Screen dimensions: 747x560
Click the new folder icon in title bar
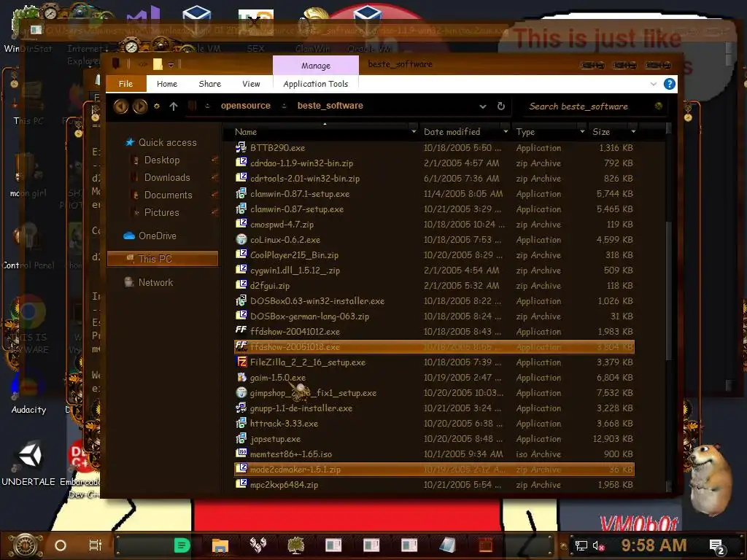[x=158, y=64]
